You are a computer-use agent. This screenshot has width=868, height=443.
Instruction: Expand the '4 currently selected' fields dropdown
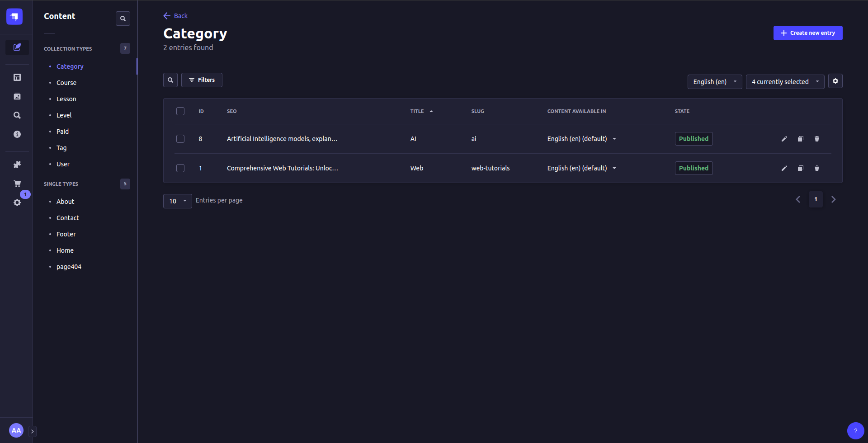pyautogui.click(x=785, y=82)
